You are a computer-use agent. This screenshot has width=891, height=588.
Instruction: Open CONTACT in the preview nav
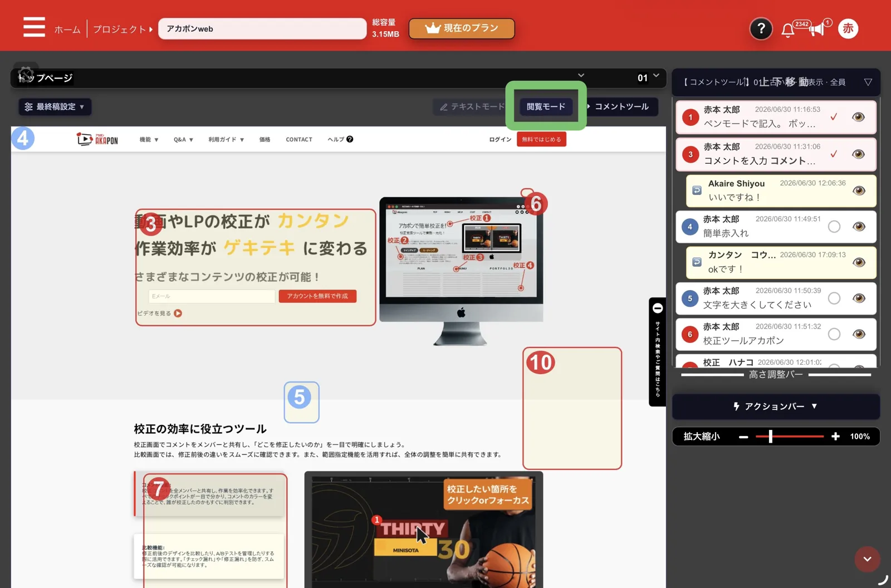point(299,140)
